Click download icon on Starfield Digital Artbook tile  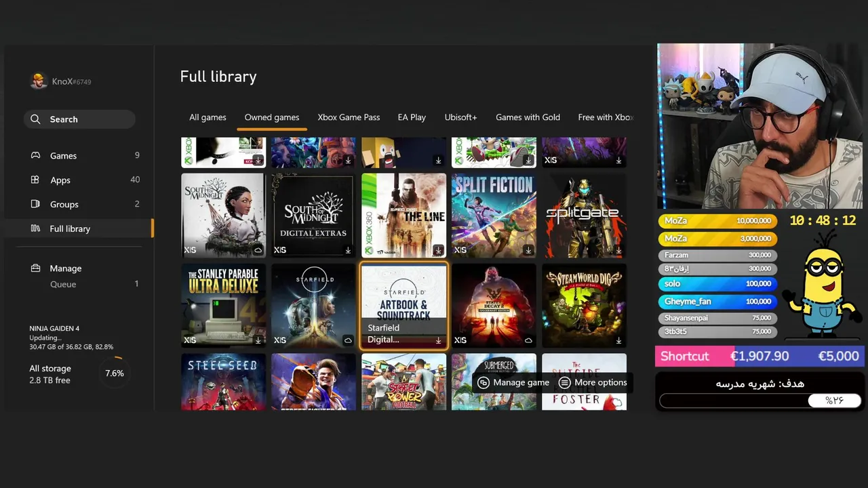438,340
